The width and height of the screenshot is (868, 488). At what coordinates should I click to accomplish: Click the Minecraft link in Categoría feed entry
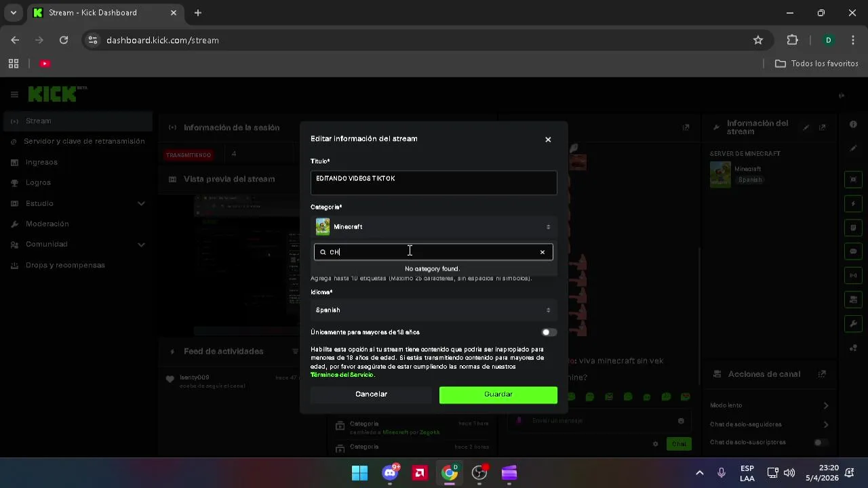pyautogui.click(x=396, y=432)
